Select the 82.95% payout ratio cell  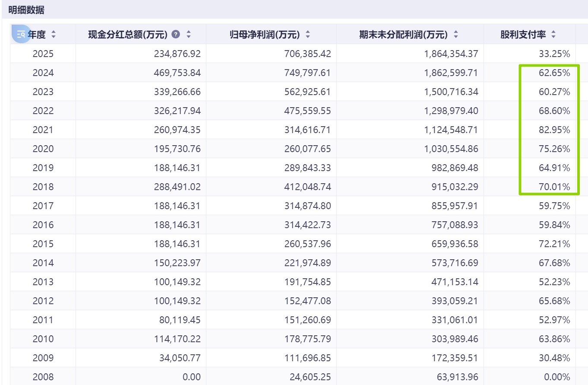point(554,130)
